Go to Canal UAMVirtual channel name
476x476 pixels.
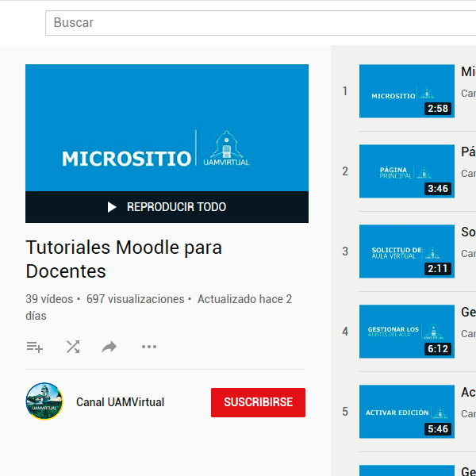(121, 402)
